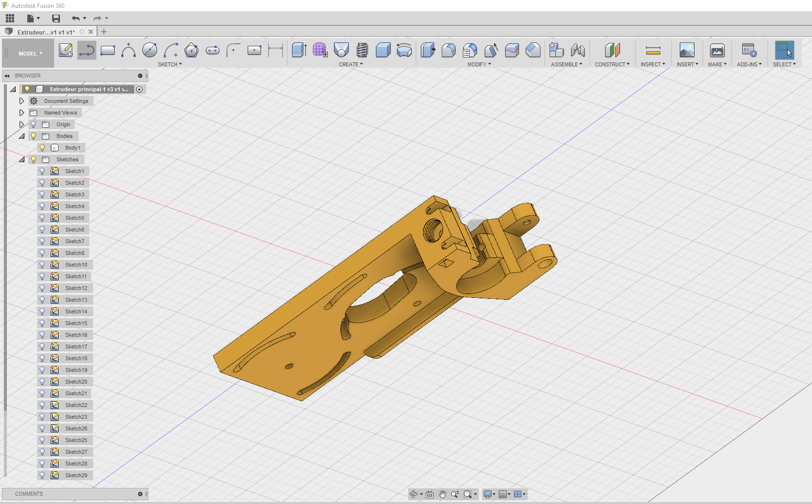Open the MODIFY menu
This screenshot has height=504, width=812.
[x=479, y=64]
